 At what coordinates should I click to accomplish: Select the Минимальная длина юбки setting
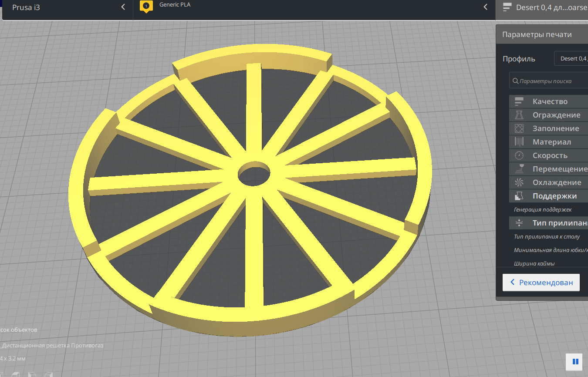point(551,250)
